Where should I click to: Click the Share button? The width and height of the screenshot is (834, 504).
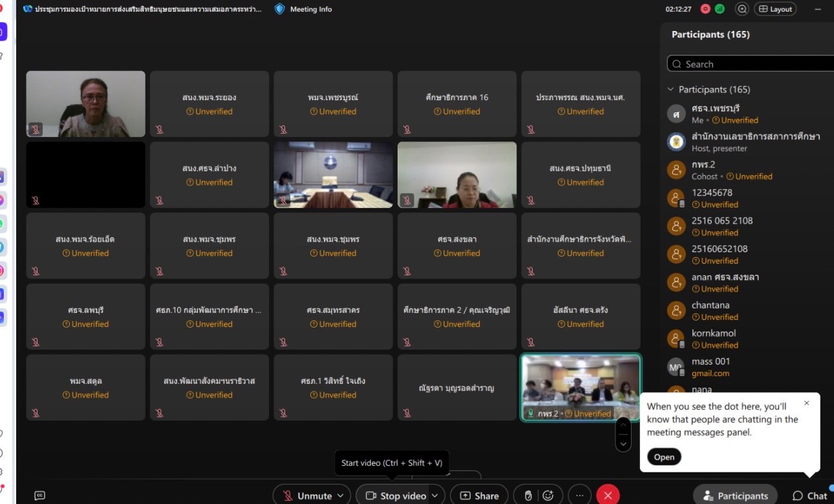pos(479,496)
